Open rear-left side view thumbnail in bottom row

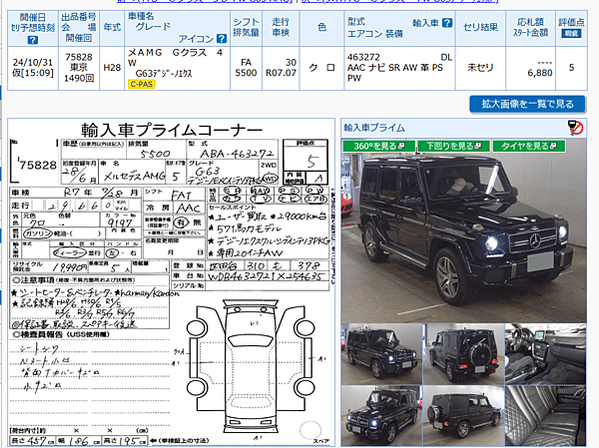463,416
